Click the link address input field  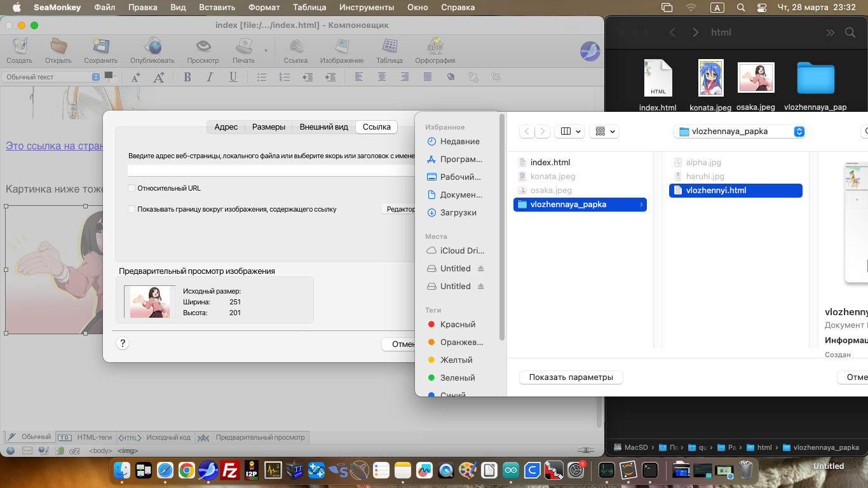[271, 170]
